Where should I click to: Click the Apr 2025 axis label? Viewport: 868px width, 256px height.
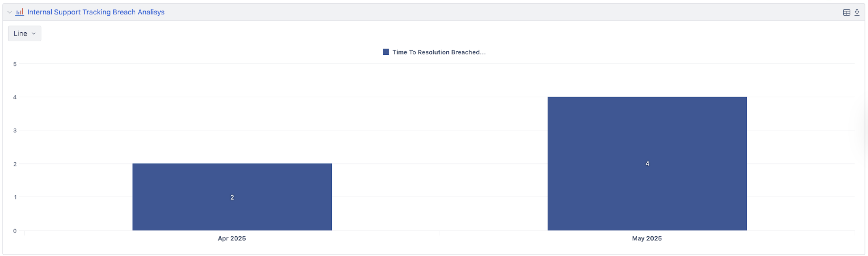pyautogui.click(x=232, y=238)
